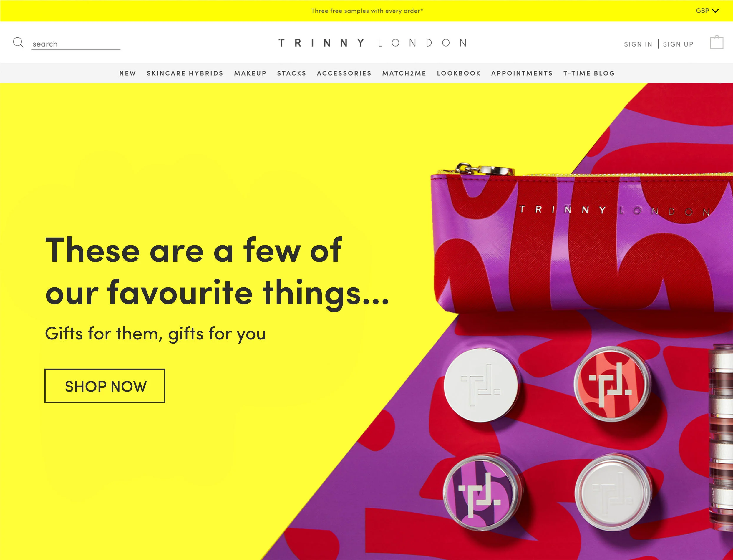Open the Appointments page
This screenshot has height=560, width=733.
tap(522, 73)
